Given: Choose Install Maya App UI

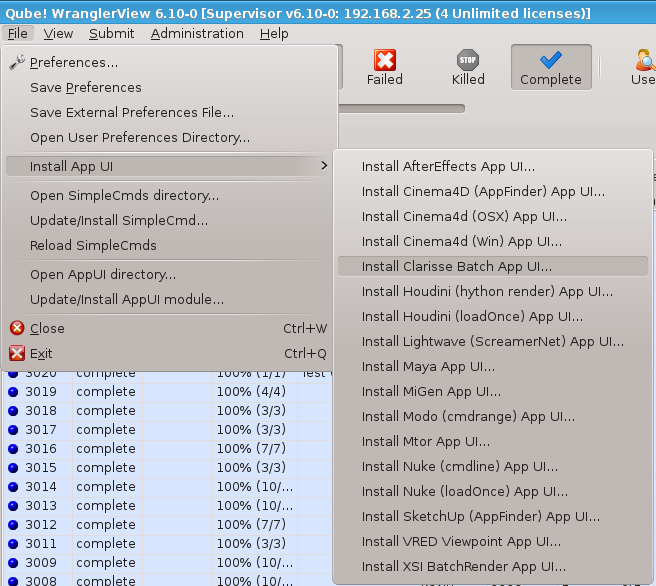Looking at the screenshot, I should pyautogui.click(x=428, y=367).
